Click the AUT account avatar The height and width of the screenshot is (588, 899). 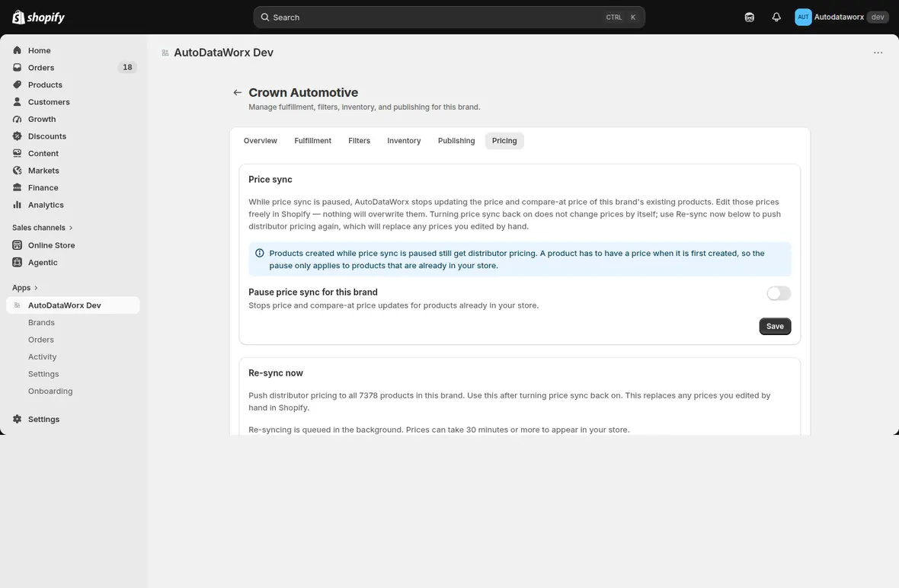[803, 18]
